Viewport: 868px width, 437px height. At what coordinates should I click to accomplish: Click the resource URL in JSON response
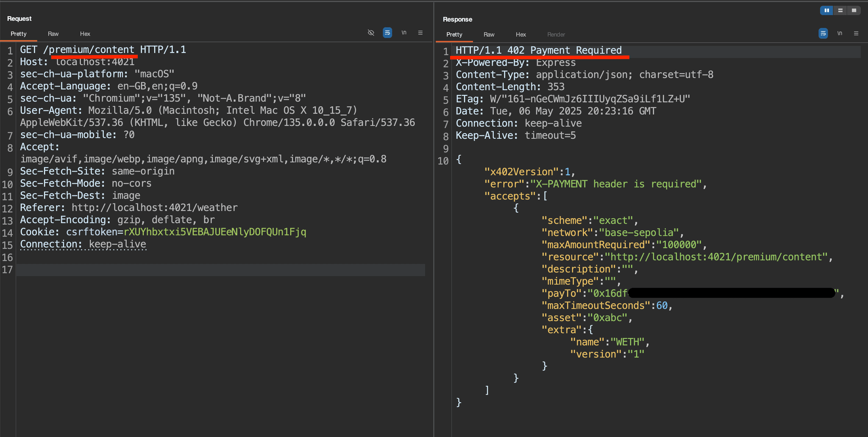(x=716, y=257)
